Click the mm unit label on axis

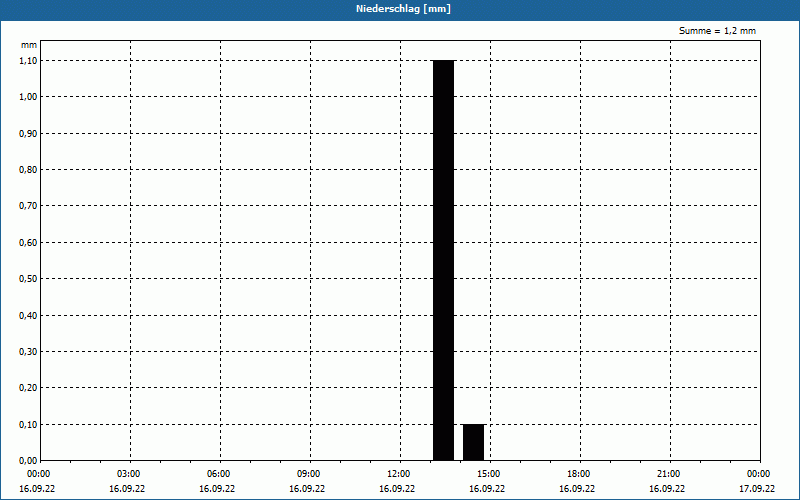click(x=29, y=45)
